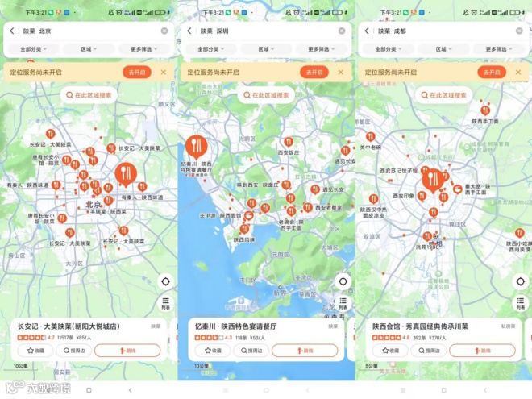Tap locate-me icon on Shenzhen map
Image resolution: width=532 pixels, height=399 pixels.
(343, 281)
